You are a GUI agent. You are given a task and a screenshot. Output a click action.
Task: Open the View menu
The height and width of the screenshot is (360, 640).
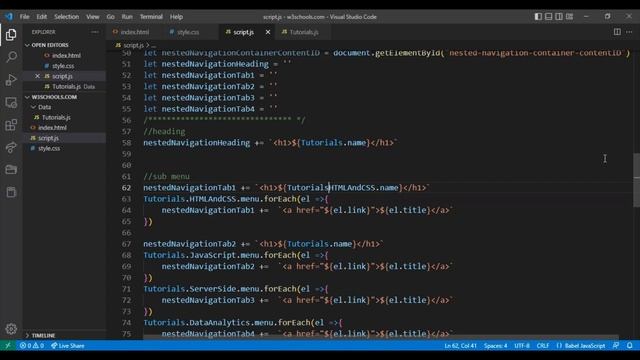pos(93,17)
